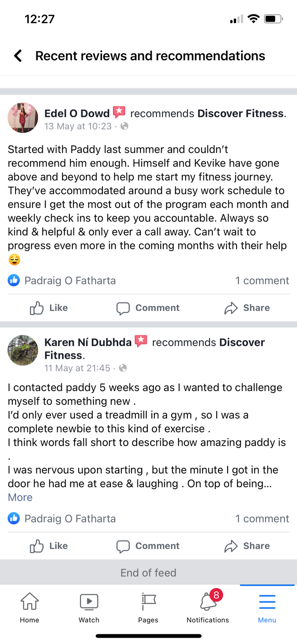
Task: Comment on Karen Ní Dubhda's review
Action: click(x=148, y=546)
